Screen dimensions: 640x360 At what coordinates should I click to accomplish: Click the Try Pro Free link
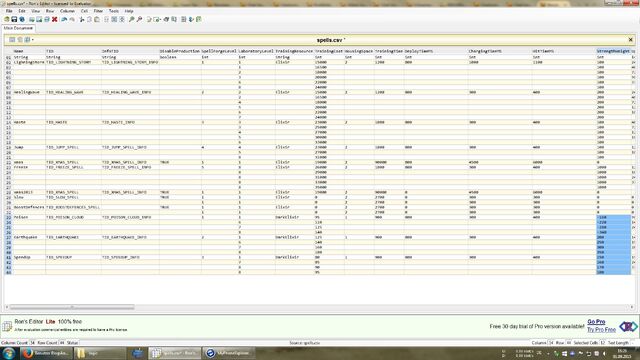[601, 329]
